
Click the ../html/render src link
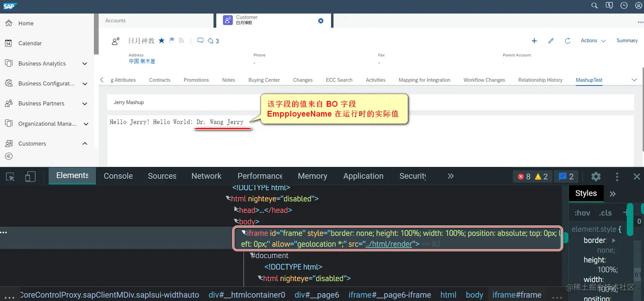point(389,244)
